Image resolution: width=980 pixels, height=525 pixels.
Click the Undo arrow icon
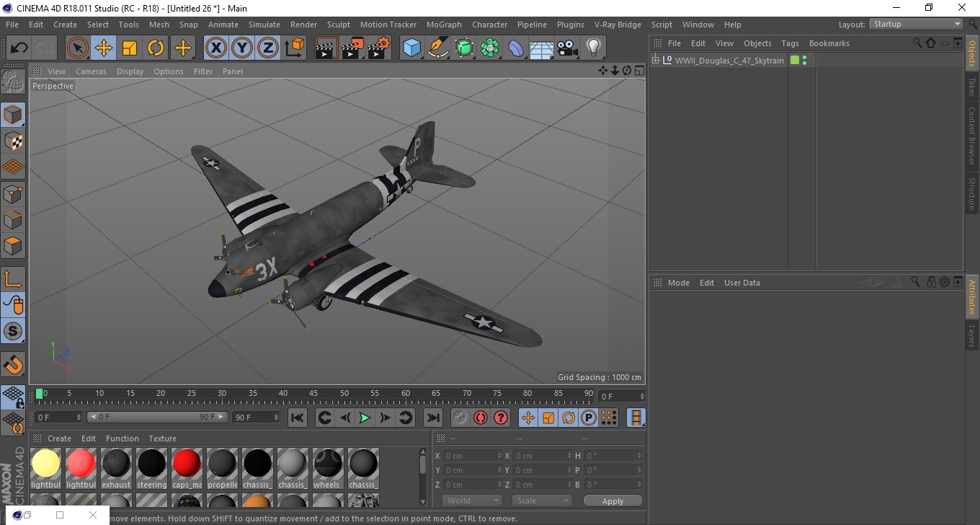19,48
